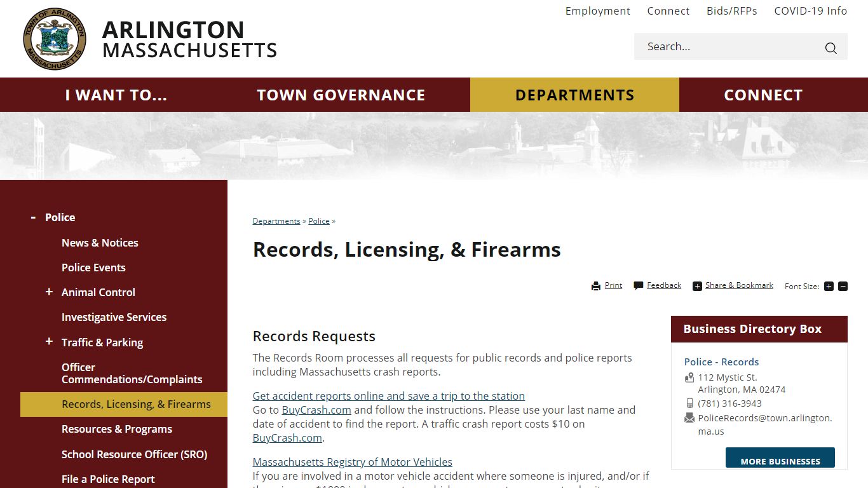Screen dimensions: 868x488
Task: Open News & Notices in sidebar
Action: coord(100,243)
